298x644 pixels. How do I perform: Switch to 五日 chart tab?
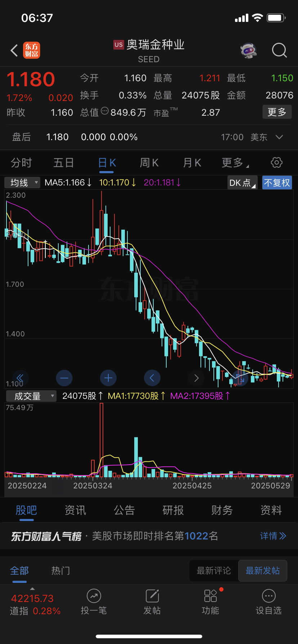click(x=64, y=163)
